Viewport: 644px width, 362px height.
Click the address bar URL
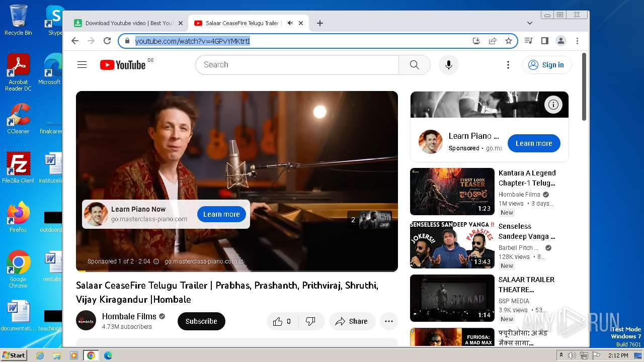click(x=192, y=41)
